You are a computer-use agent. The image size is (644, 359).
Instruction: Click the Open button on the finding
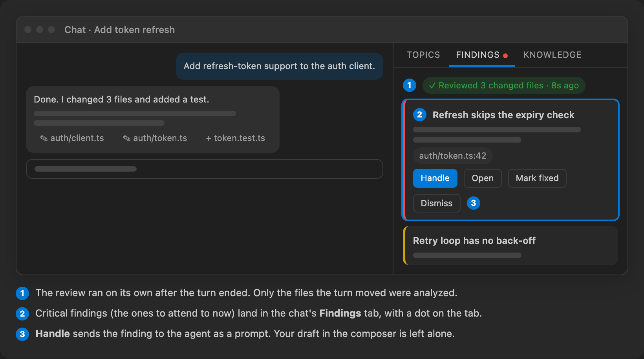pos(483,178)
